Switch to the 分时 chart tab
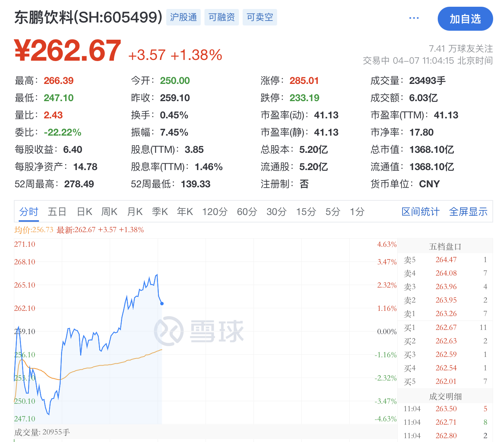504x442 pixels. coord(29,212)
